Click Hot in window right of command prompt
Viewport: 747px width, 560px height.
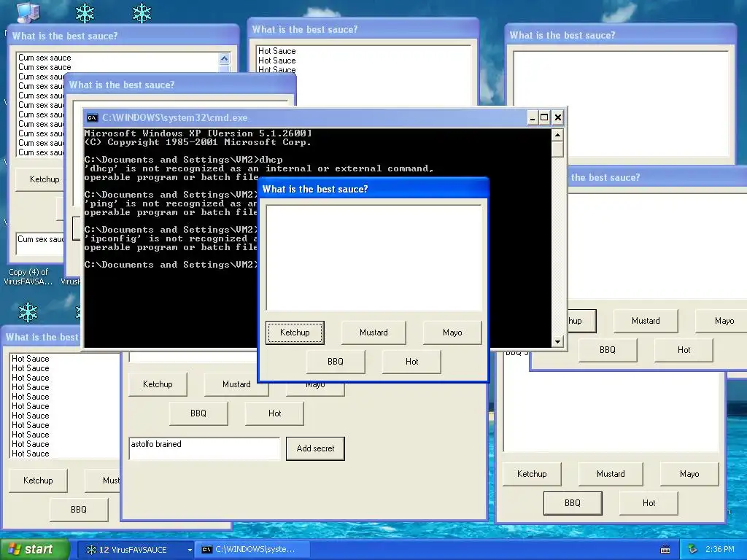[684, 350]
